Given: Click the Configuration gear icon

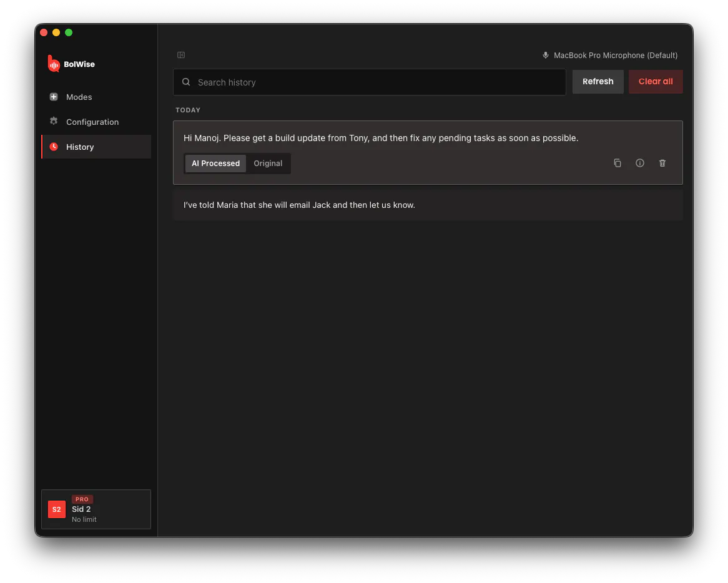Looking at the screenshot, I should pyautogui.click(x=54, y=121).
